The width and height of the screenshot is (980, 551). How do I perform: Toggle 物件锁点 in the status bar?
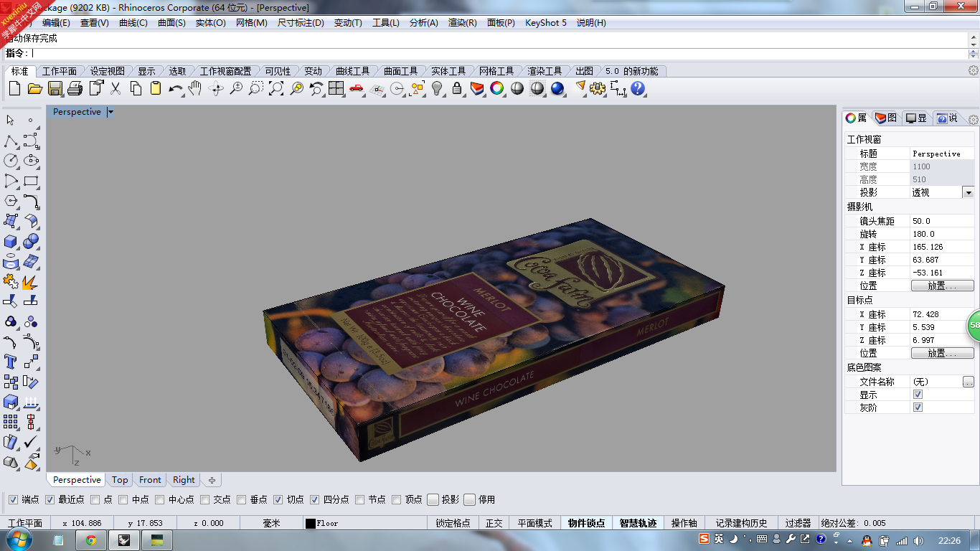coord(586,523)
